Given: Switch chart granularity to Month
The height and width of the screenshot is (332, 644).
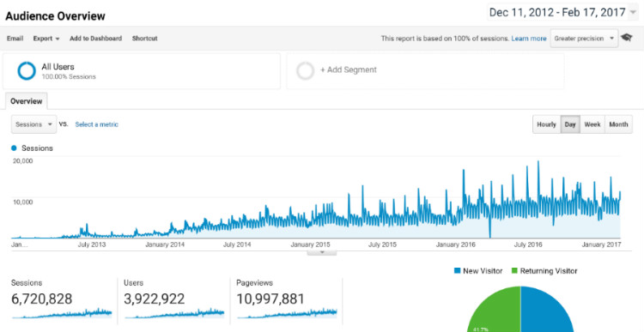Looking at the screenshot, I should (x=618, y=124).
